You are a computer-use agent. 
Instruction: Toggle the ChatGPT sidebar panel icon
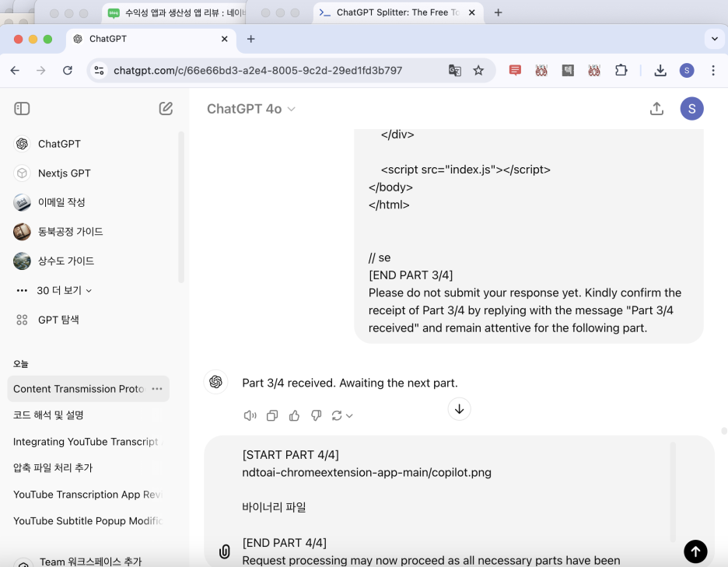pyautogui.click(x=22, y=109)
